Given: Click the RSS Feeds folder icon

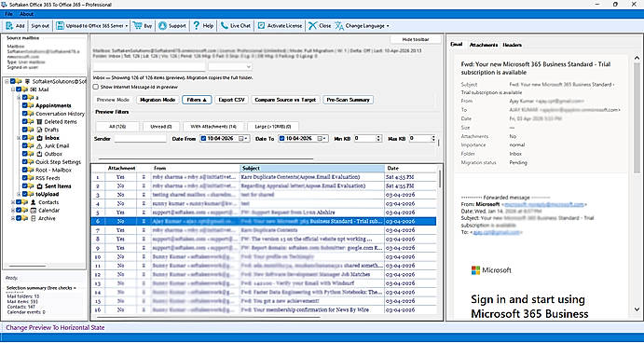Looking at the screenshot, I should pyautogui.click(x=31, y=178).
